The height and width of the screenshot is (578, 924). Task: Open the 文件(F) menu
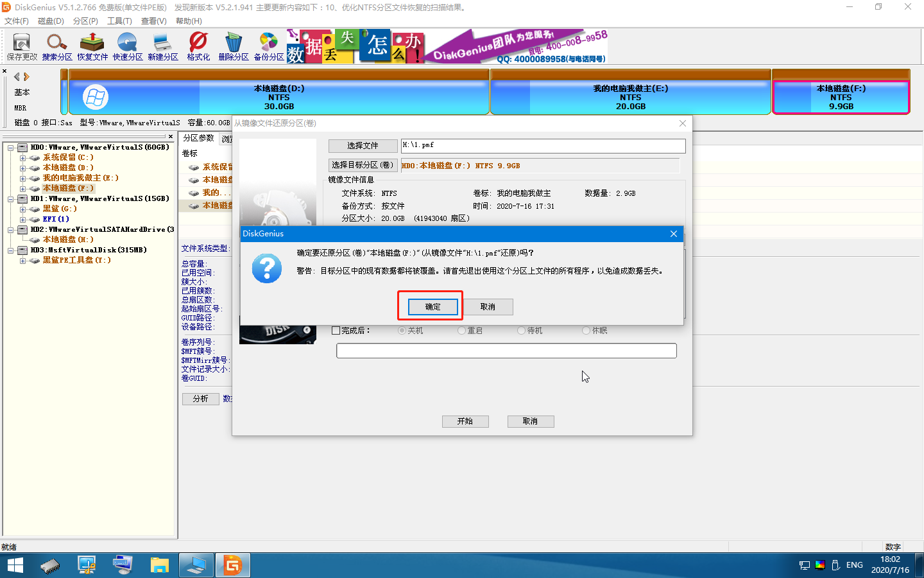17,21
